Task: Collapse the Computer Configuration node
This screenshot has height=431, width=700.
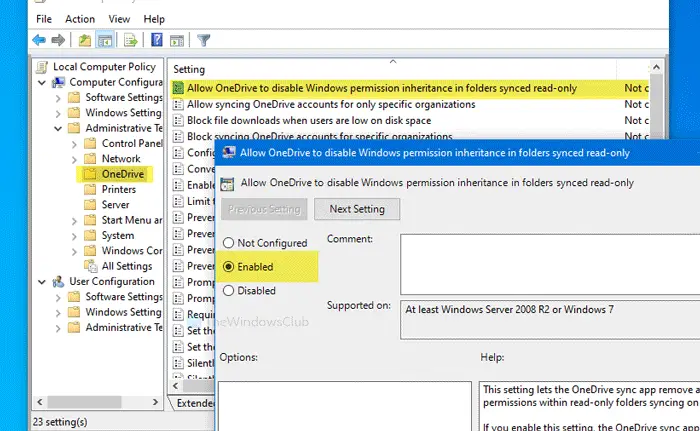Action: point(42,83)
